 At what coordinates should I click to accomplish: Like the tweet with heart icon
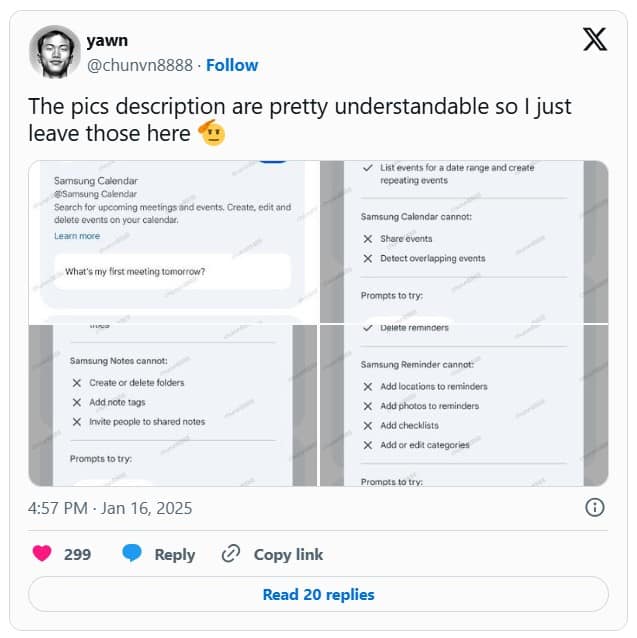click(42, 554)
